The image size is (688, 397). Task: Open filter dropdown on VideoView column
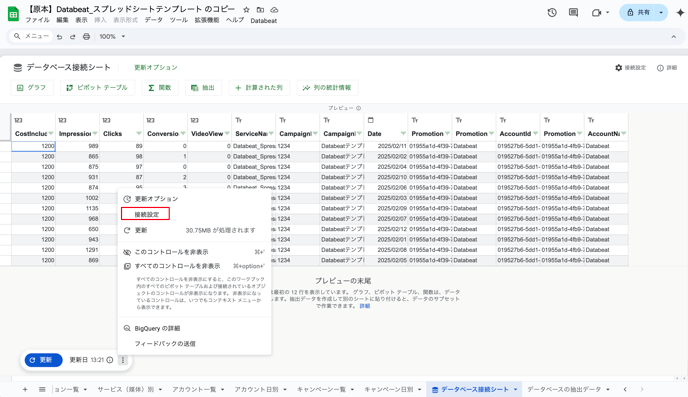(x=227, y=133)
